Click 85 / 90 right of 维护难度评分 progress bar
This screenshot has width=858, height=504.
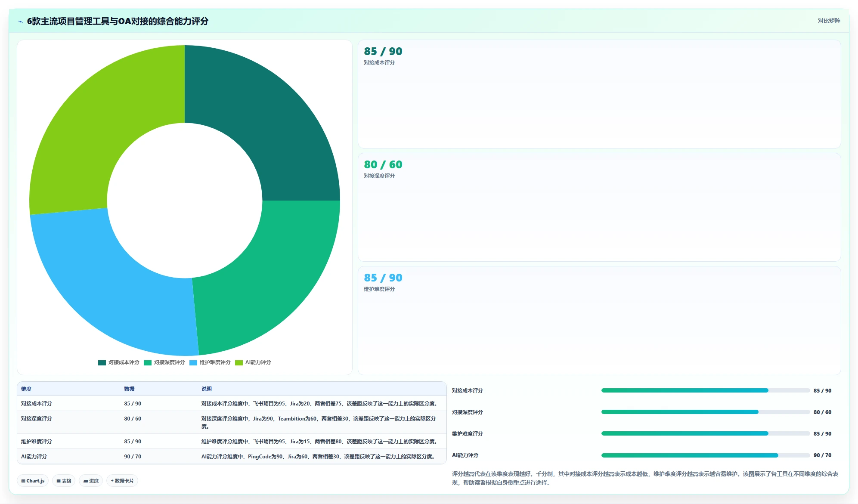tap(822, 434)
